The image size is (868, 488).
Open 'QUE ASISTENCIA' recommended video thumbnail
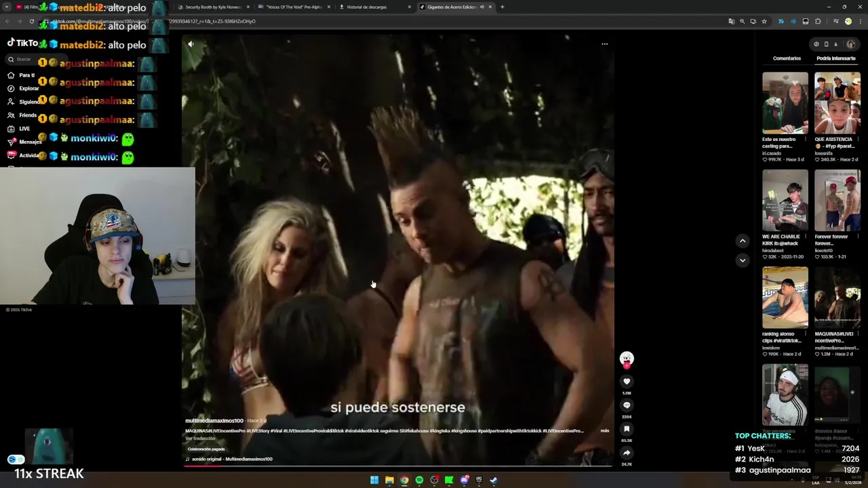coord(837,103)
